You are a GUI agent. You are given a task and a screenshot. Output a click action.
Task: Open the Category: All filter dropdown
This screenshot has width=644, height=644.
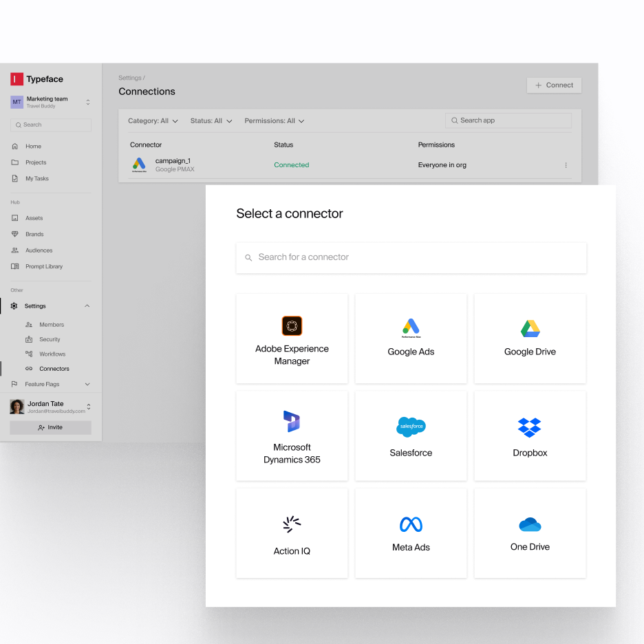(x=153, y=121)
